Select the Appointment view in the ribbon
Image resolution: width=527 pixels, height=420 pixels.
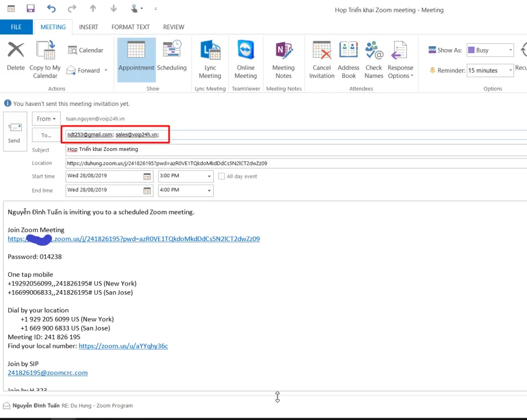pos(136,58)
